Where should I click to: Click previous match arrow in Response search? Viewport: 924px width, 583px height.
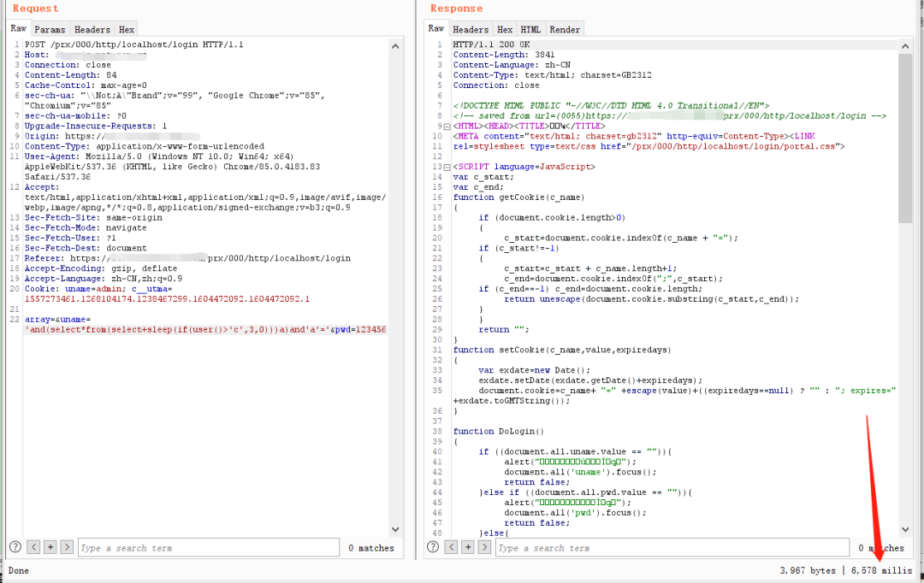[x=451, y=547]
